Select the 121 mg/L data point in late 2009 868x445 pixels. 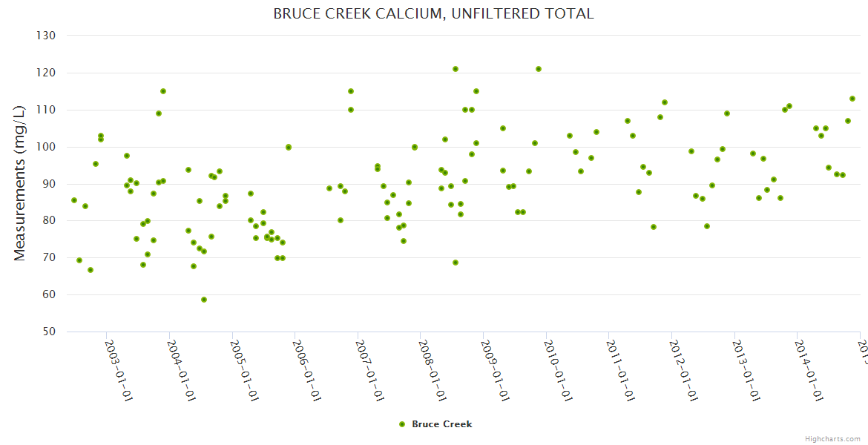tap(539, 69)
